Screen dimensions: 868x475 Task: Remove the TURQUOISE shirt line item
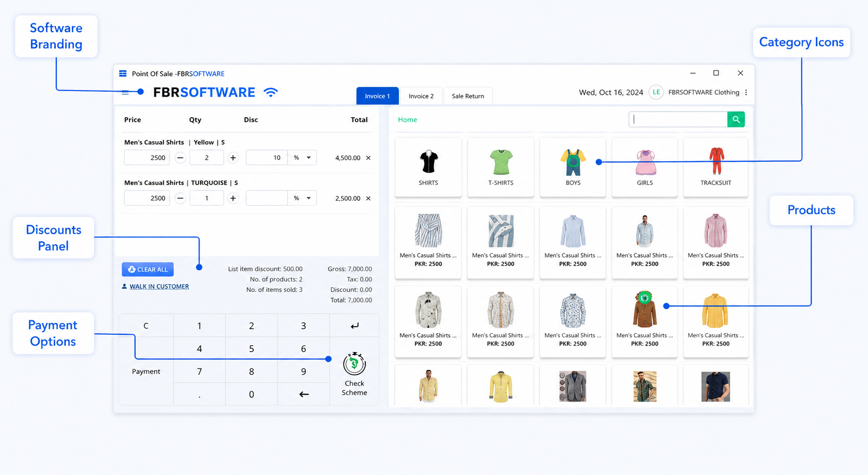click(x=368, y=198)
